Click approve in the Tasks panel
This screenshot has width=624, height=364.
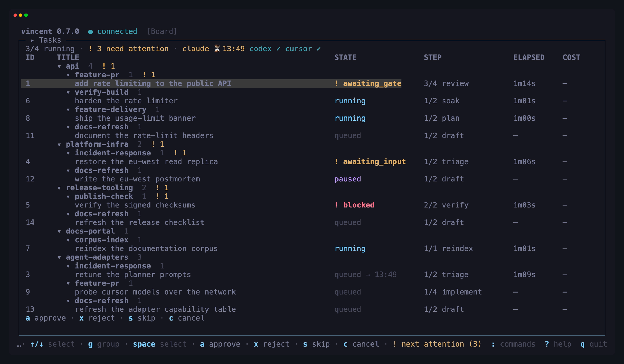click(46, 318)
